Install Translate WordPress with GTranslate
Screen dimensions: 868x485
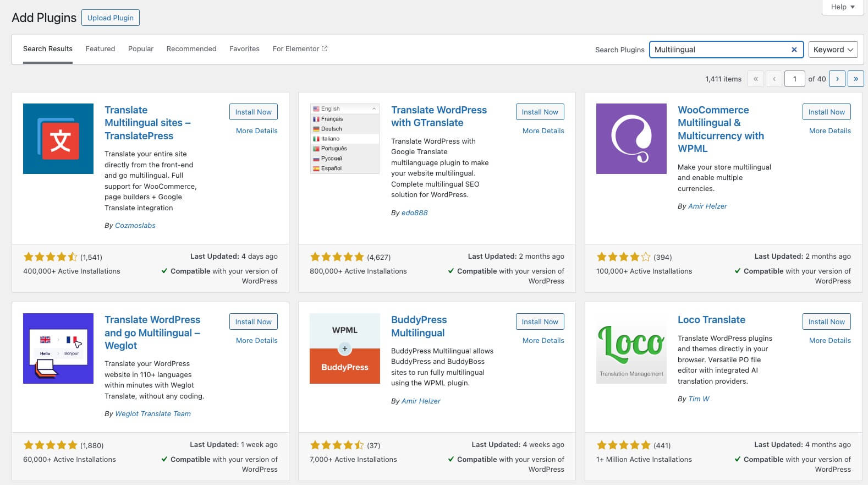pos(540,112)
